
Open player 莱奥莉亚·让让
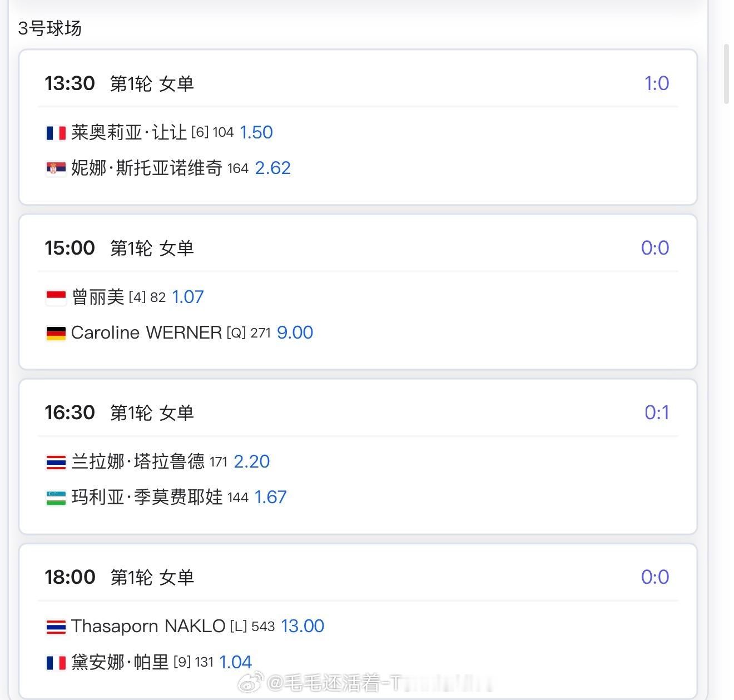tap(129, 132)
